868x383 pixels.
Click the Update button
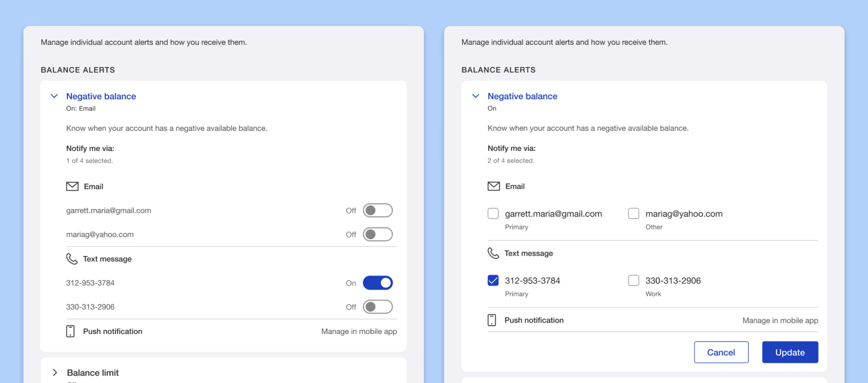point(790,352)
